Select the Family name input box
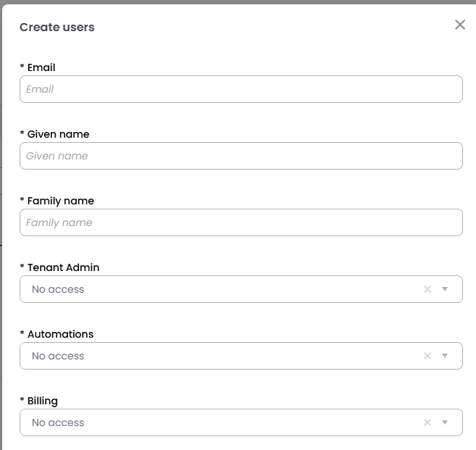The height and width of the screenshot is (450, 476). pos(241,222)
